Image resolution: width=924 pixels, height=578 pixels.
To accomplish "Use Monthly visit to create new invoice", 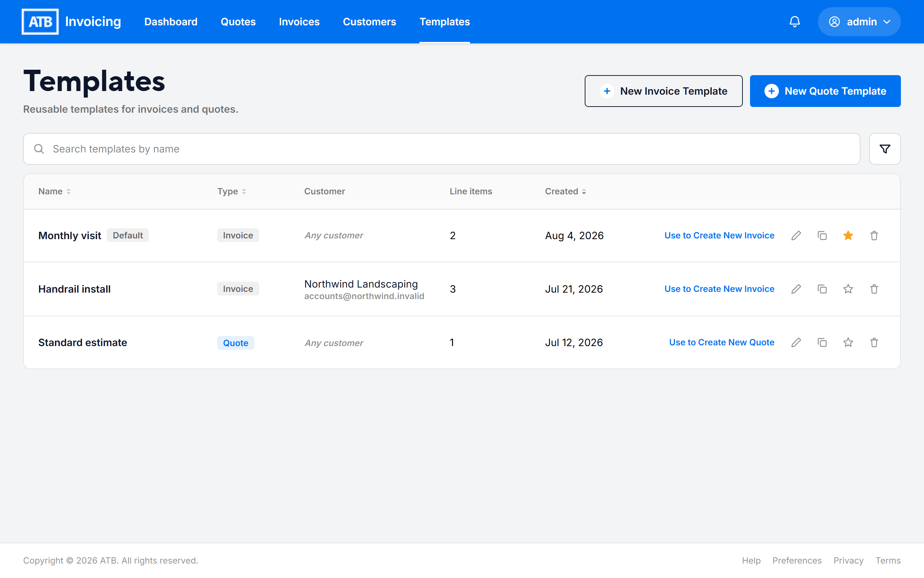I will click(719, 236).
